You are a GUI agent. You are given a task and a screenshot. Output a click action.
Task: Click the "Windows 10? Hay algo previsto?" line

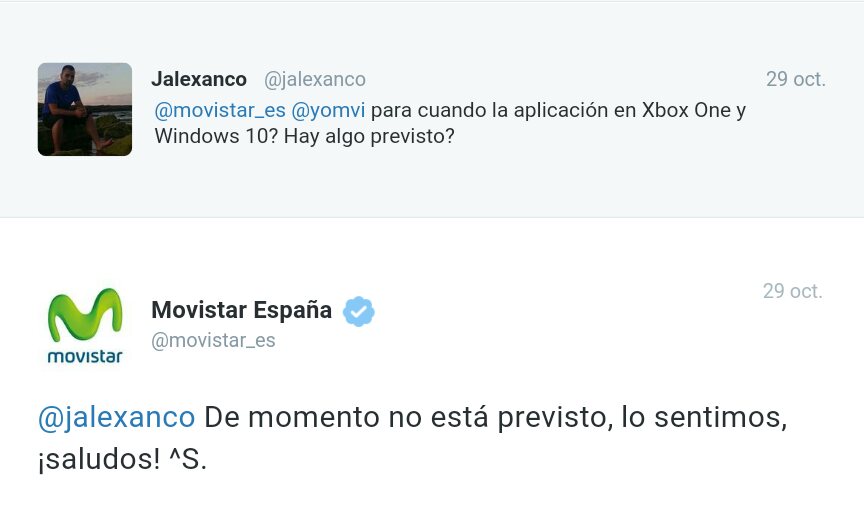tap(304, 136)
